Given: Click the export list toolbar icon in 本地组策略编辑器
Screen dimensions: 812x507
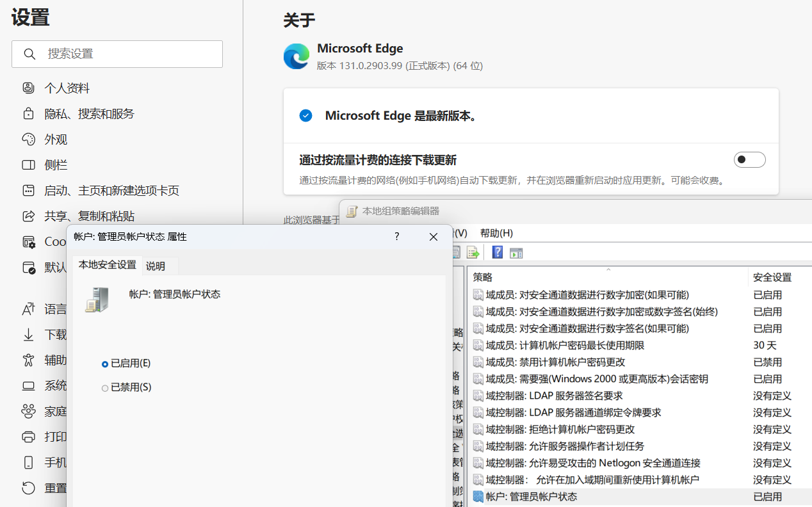Looking at the screenshot, I should [473, 252].
